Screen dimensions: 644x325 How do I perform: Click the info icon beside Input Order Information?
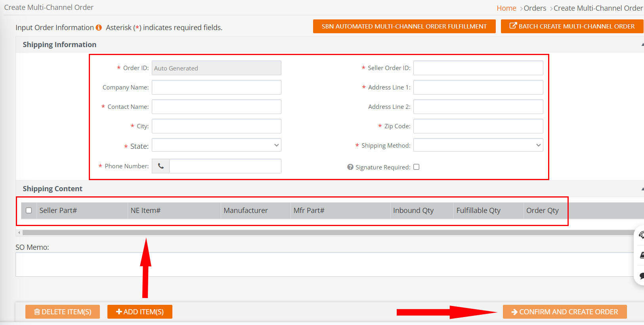click(99, 28)
